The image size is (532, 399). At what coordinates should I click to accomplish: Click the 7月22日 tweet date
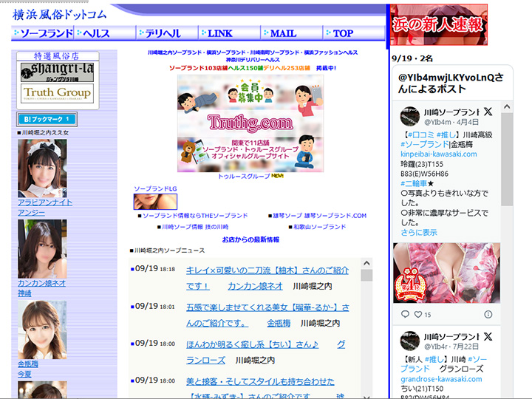click(x=465, y=347)
